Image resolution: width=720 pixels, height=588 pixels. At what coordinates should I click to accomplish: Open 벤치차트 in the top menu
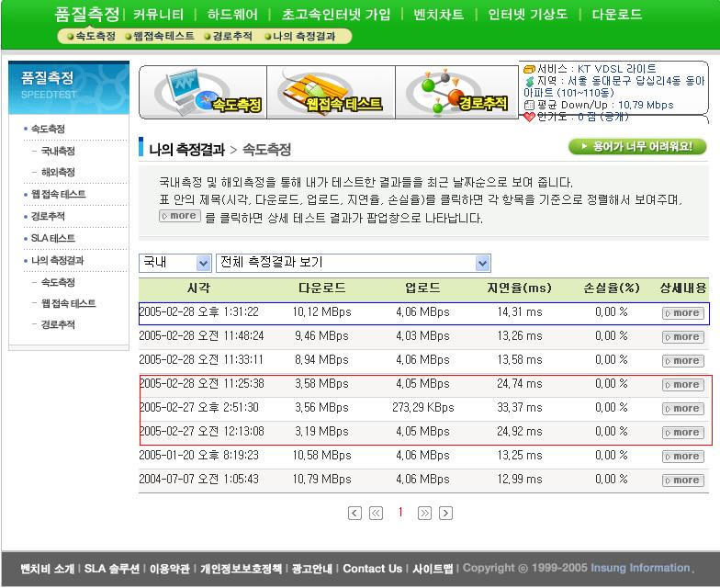click(438, 15)
